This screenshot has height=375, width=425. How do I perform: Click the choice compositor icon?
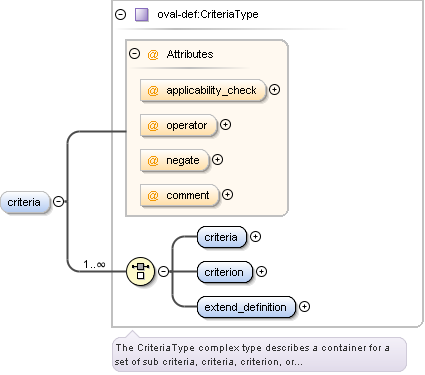(141, 271)
